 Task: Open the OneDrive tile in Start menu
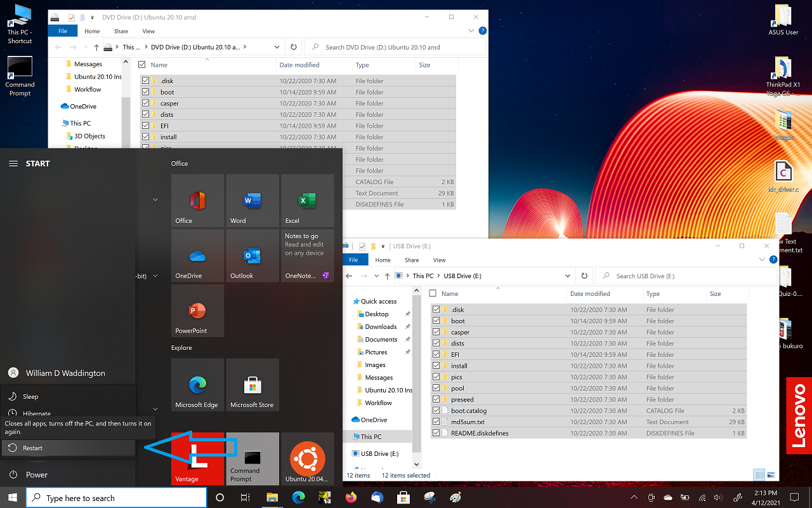pyautogui.click(x=197, y=255)
